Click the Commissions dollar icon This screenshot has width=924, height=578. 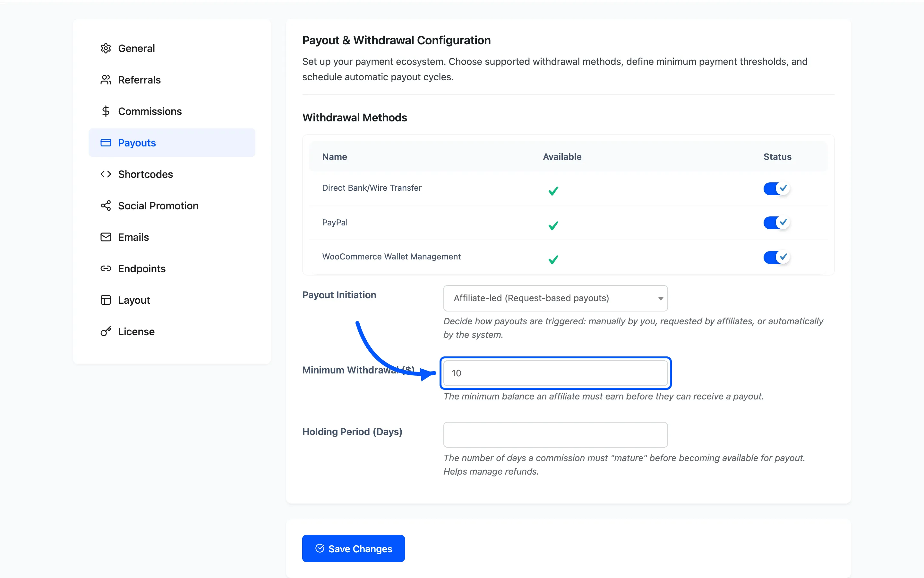click(106, 111)
